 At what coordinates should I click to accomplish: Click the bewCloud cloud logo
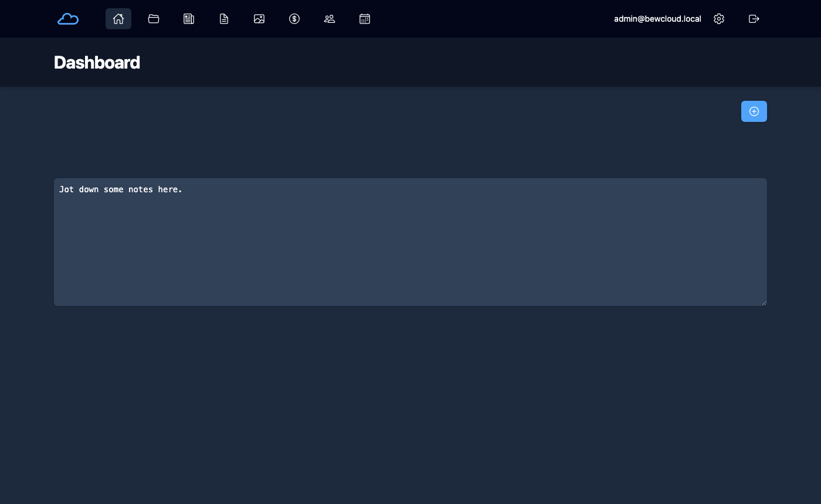(68, 19)
